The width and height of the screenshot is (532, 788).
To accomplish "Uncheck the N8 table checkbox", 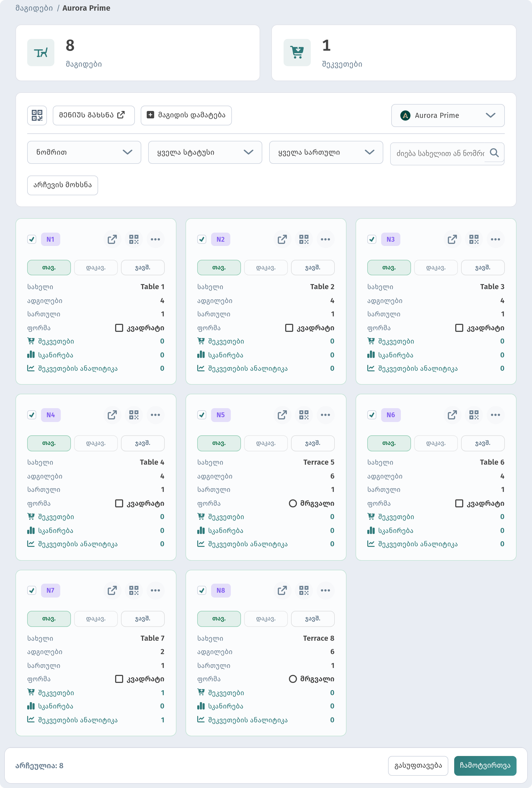I will (202, 590).
